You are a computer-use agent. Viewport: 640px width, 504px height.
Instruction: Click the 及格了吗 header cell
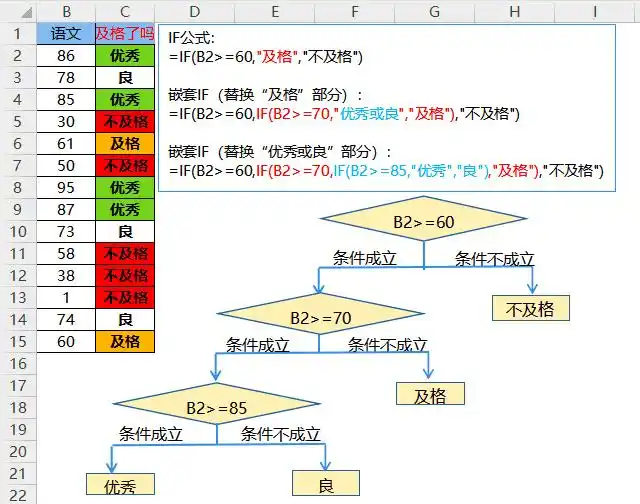tap(125, 33)
